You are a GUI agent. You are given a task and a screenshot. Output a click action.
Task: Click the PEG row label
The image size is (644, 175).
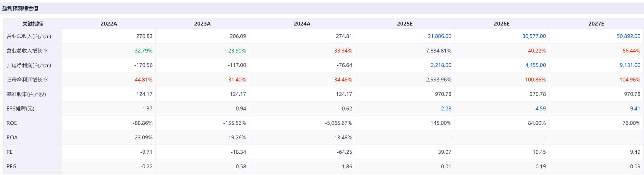[x=11, y=166]
